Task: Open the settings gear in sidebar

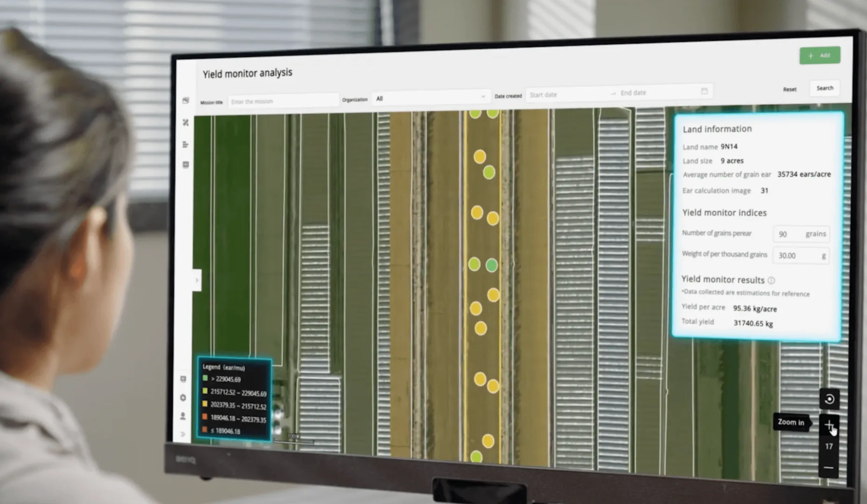Action: (x=183, y=398)
